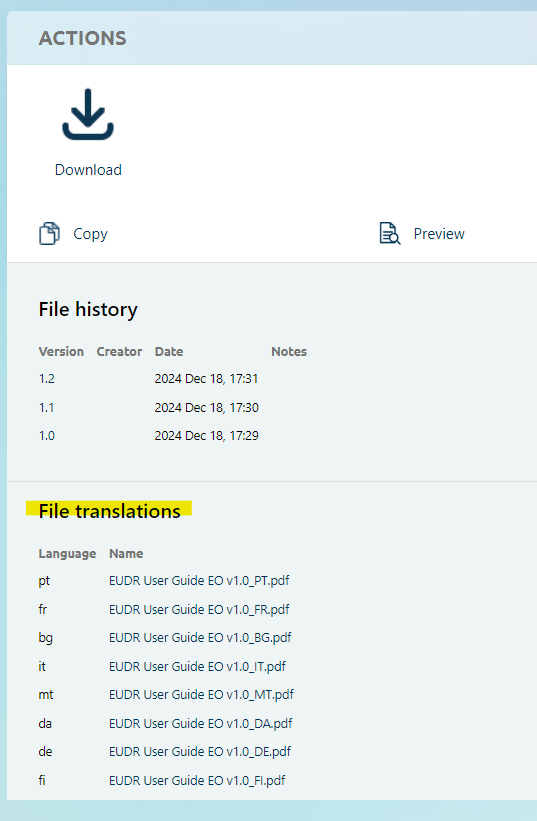Viewport: 537px width, 821px height.
Task: Click the File history heading
Action: point(88,309)
